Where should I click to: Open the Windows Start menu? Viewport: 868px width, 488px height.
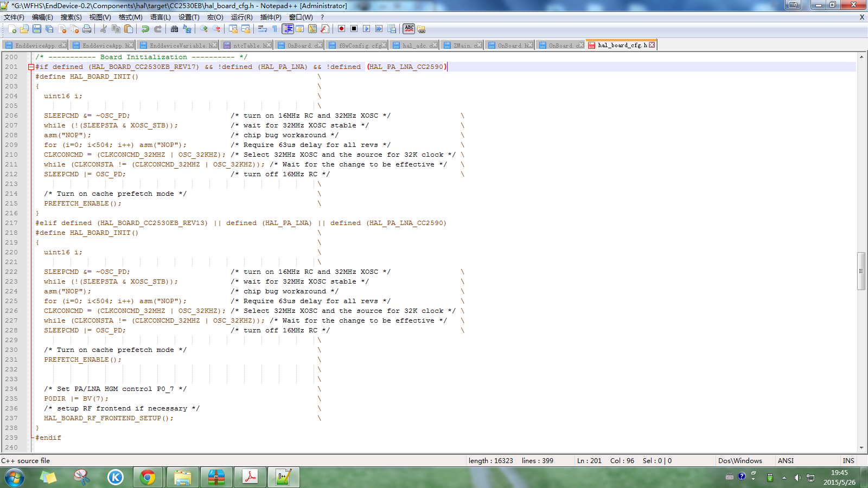click(x=15, y=477)
